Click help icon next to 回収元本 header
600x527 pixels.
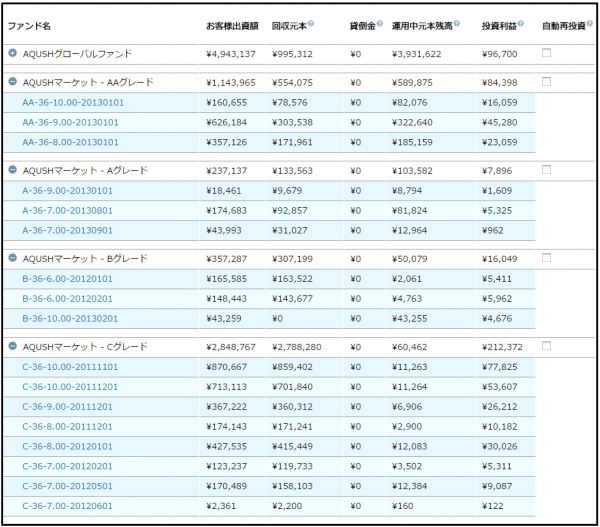(311, 23)
